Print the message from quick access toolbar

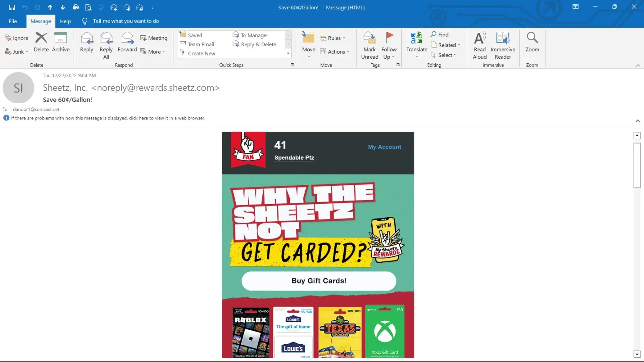[76, 7]
